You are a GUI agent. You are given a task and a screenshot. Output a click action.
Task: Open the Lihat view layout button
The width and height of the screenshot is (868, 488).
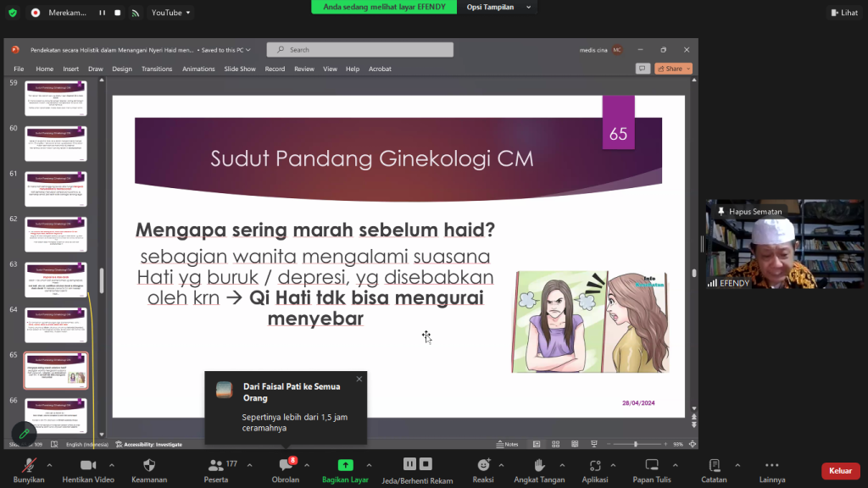[844, 12]
